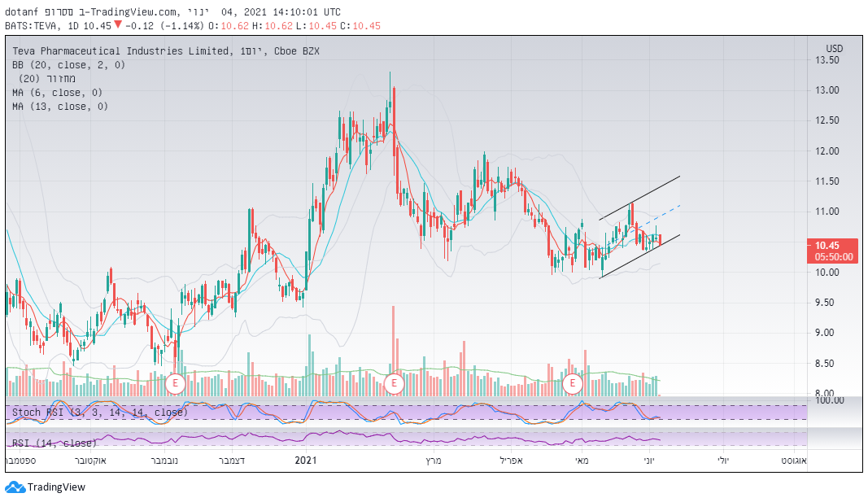Click the H:10.62 high value in header
This screenshot has width=868, height=502.
[x=272, y=25]
